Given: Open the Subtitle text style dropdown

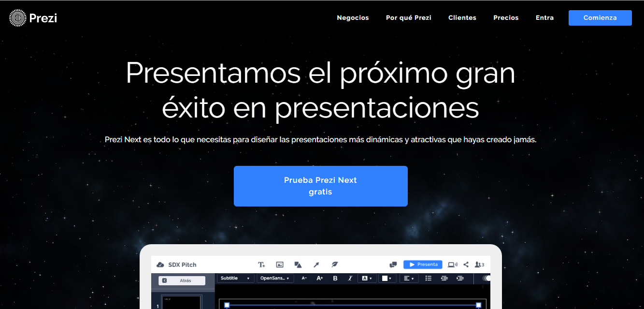Looking at the screenshot, I should [235, 279].
